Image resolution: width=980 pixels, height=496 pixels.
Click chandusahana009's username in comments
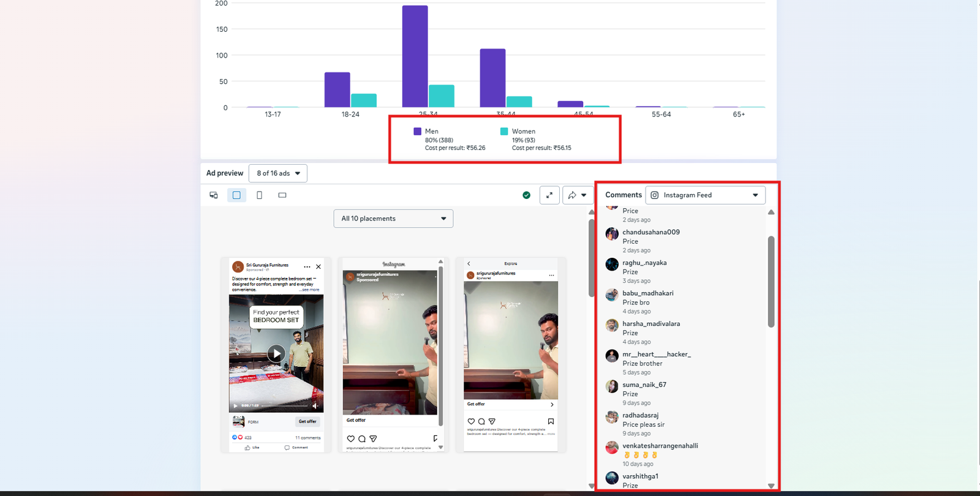[x=650, y=232]
